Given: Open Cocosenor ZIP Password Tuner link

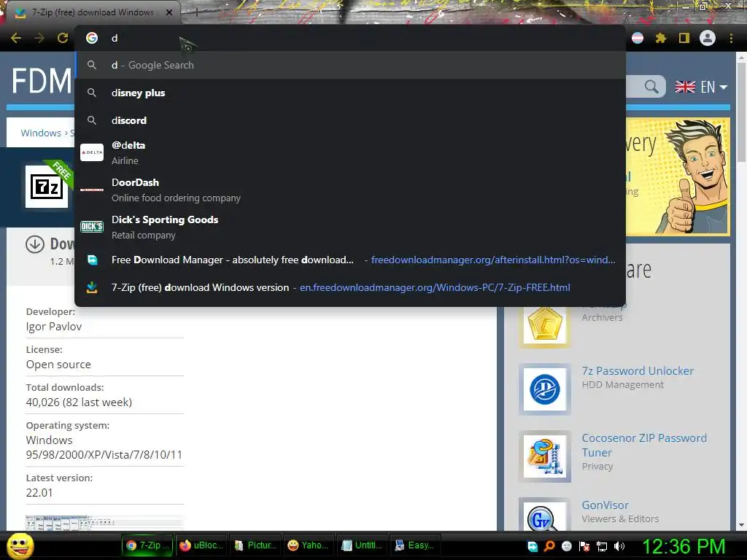Looking at the screenshot, I should point(644,446).
